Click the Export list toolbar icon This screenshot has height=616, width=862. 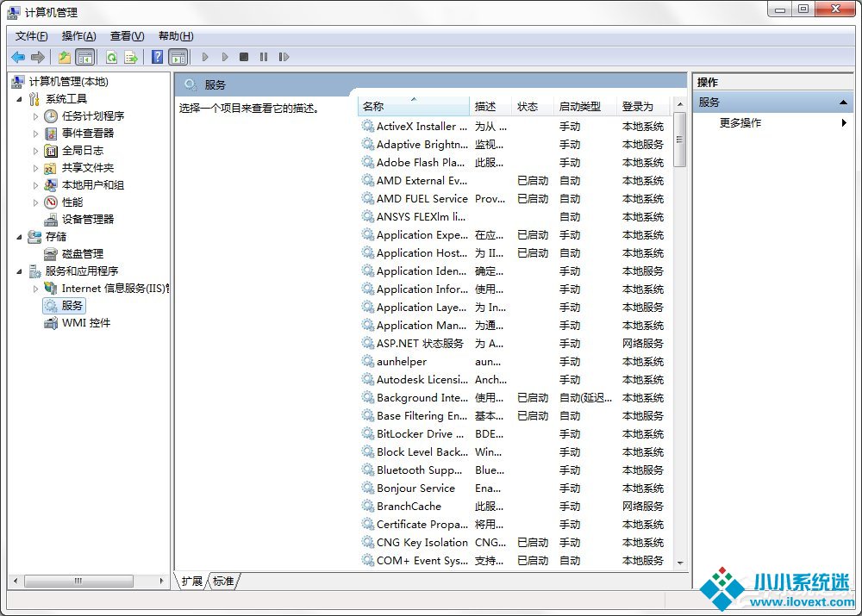point(131,57)
